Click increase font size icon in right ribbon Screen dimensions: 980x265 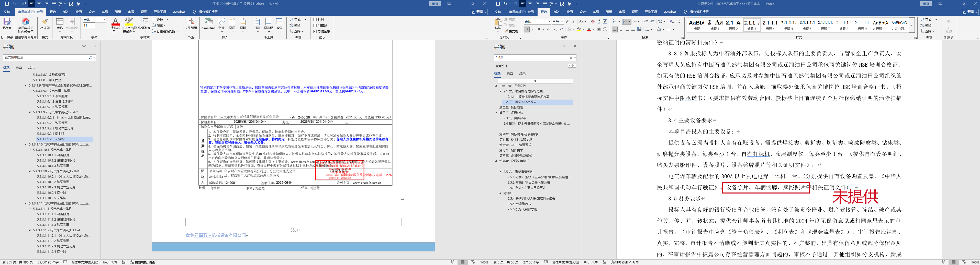coord(567,22)
